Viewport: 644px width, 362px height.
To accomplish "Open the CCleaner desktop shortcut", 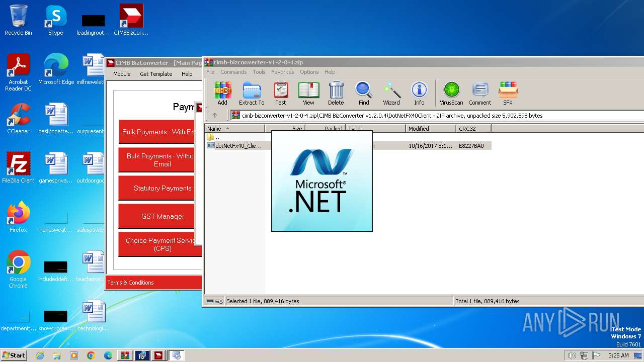I will tap(18, 119).
